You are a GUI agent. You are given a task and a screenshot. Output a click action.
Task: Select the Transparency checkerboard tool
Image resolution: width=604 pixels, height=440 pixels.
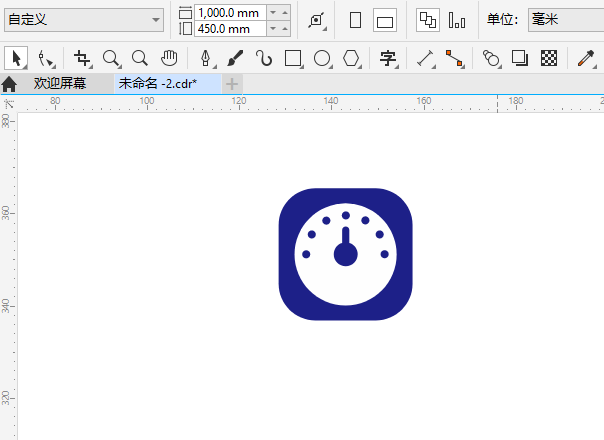549,58
